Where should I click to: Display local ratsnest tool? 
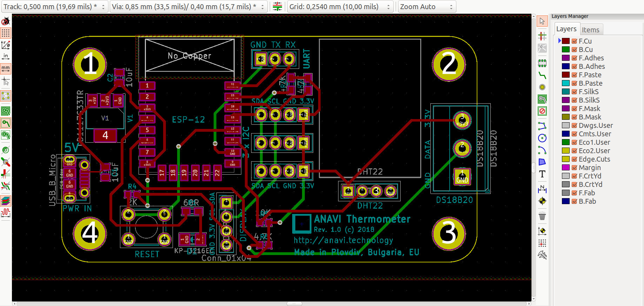(542, 48)
